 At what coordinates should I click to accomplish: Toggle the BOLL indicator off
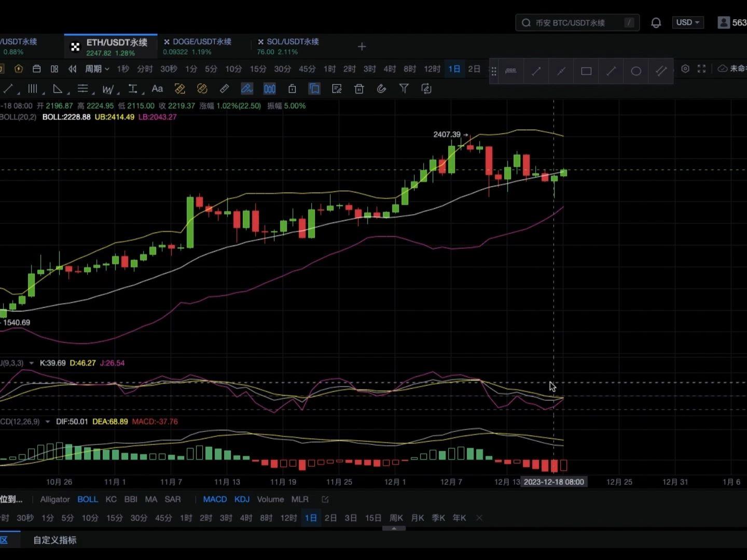point(87,499)
